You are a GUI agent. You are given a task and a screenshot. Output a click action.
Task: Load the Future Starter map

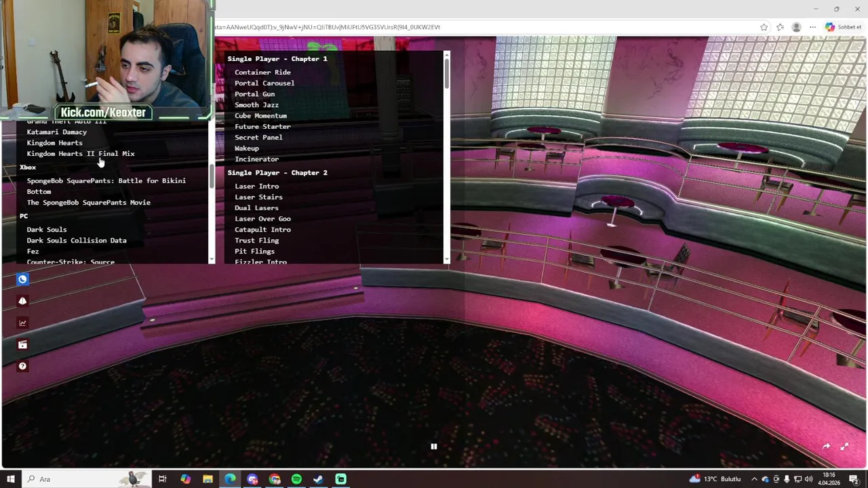(x=262, y=127)
